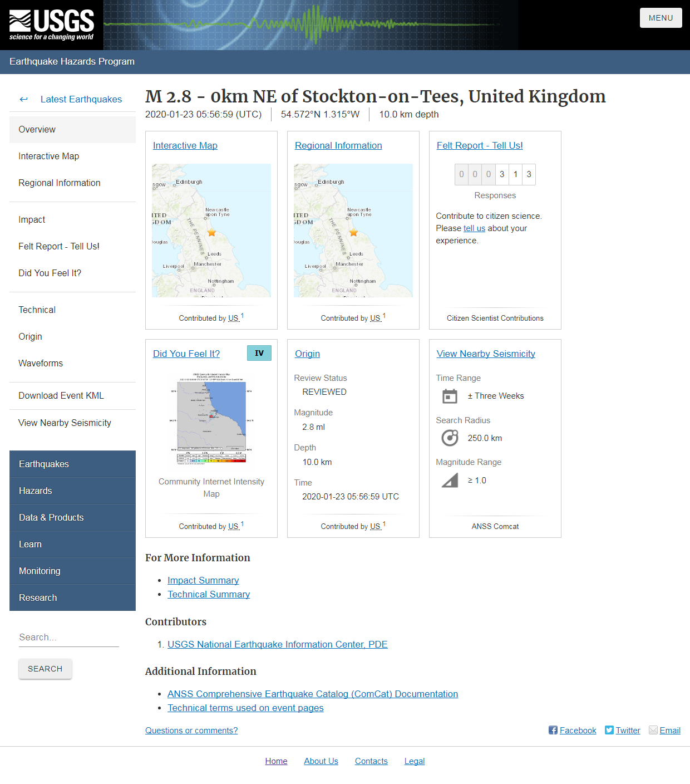
Task: Click the felt responses counter 000313
Action: [495, 174]
